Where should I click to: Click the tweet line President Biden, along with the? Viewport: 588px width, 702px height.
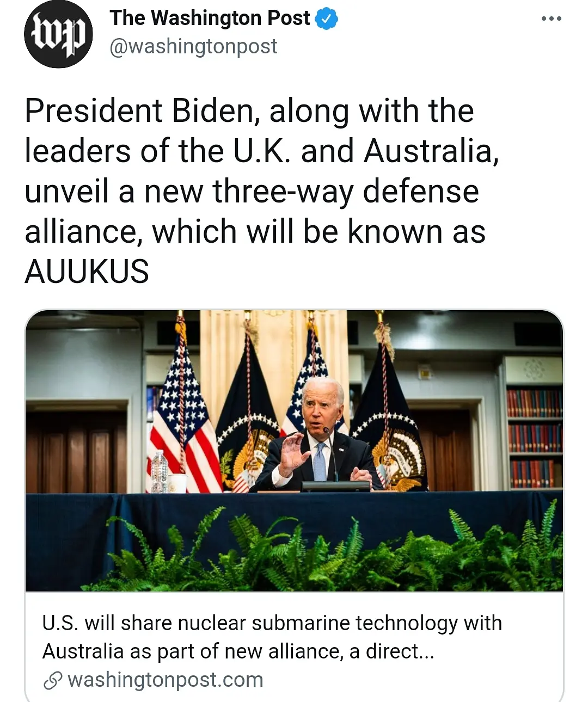coord(249,111)
